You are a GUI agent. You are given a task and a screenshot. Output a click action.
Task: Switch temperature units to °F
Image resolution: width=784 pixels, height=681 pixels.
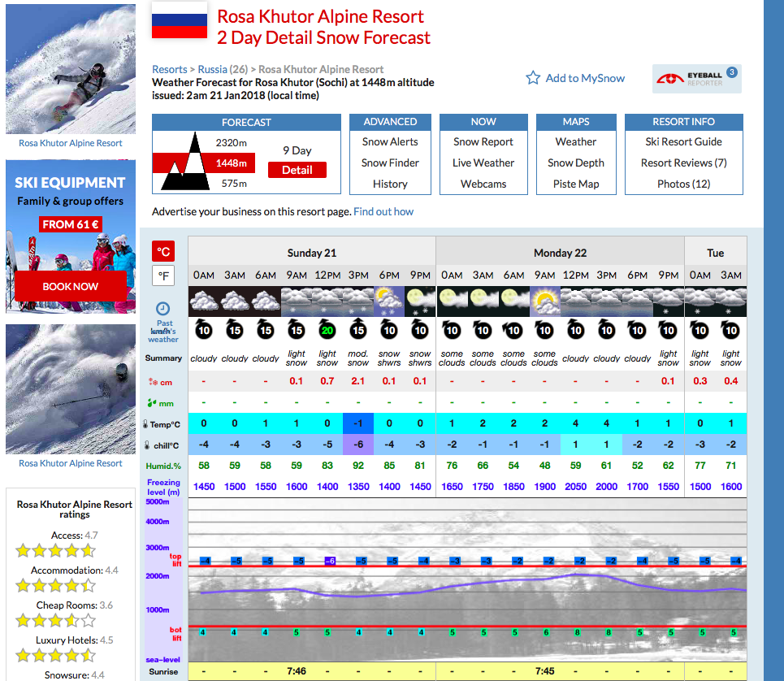coord(163,275)
